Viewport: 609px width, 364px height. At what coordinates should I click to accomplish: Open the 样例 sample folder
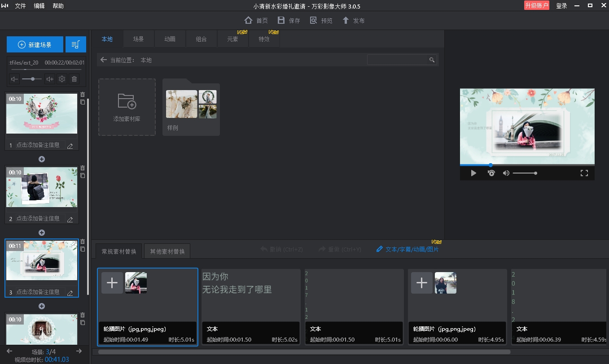[x=191, y=108]
